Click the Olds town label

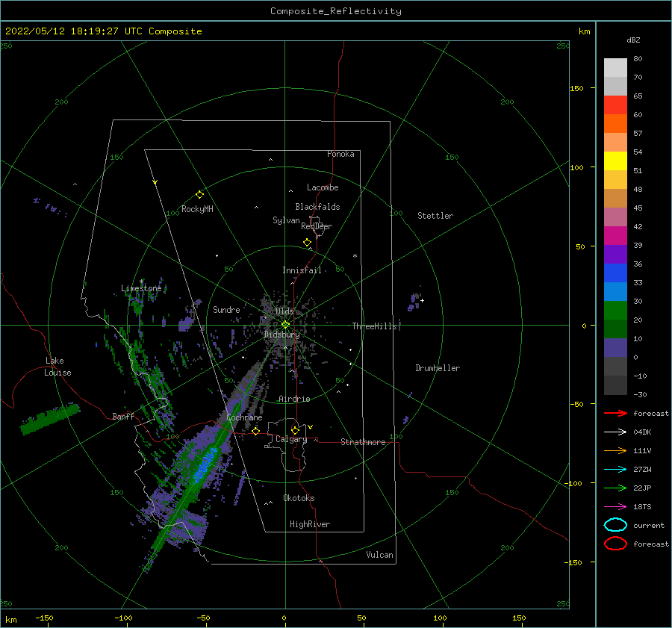tap(284, 311)
